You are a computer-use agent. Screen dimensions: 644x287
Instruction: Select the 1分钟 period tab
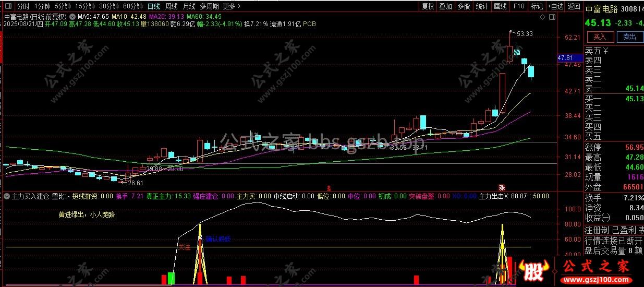tap(43, 7)
